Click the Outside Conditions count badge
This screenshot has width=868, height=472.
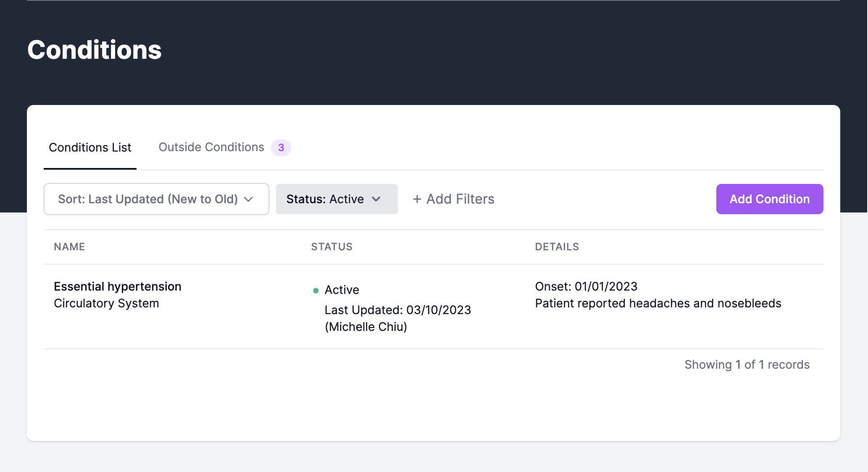tap(281, 148)
